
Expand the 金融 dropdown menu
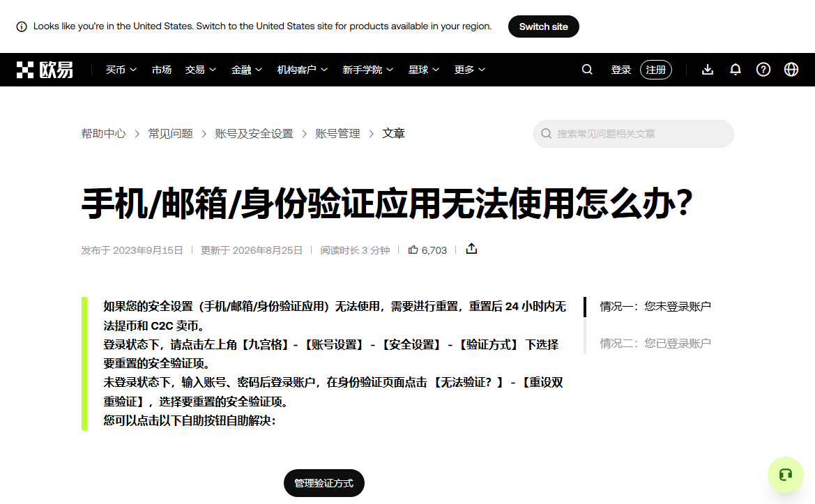point(247,70)
